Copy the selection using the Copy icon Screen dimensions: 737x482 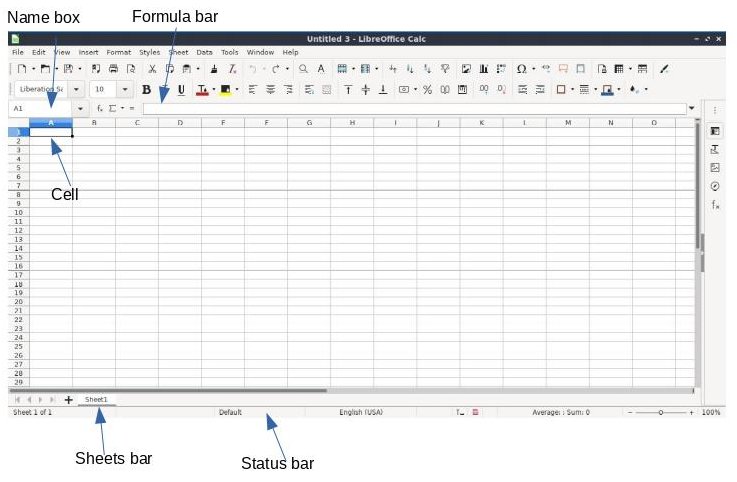tap(170, 69)
